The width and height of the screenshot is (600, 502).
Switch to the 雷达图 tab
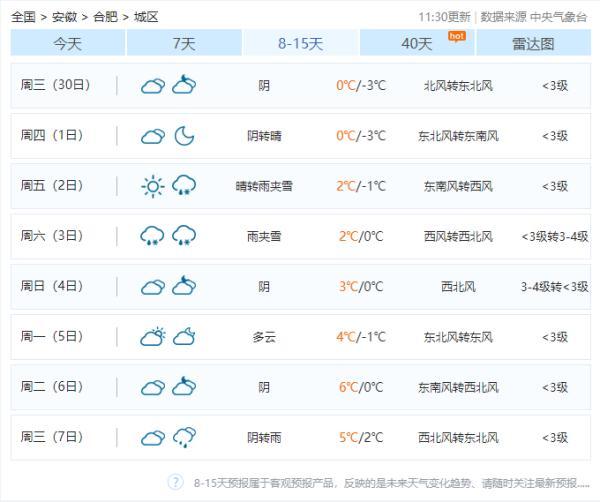[x=533, y=43]
